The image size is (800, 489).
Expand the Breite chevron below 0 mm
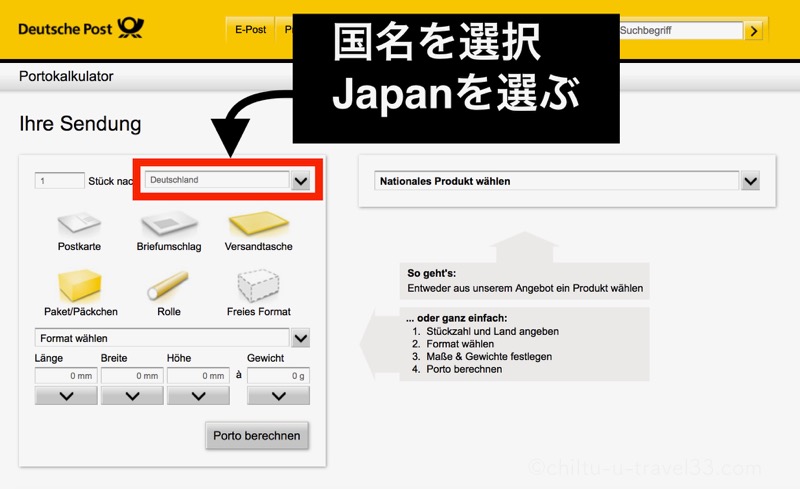tap(132, 396)
